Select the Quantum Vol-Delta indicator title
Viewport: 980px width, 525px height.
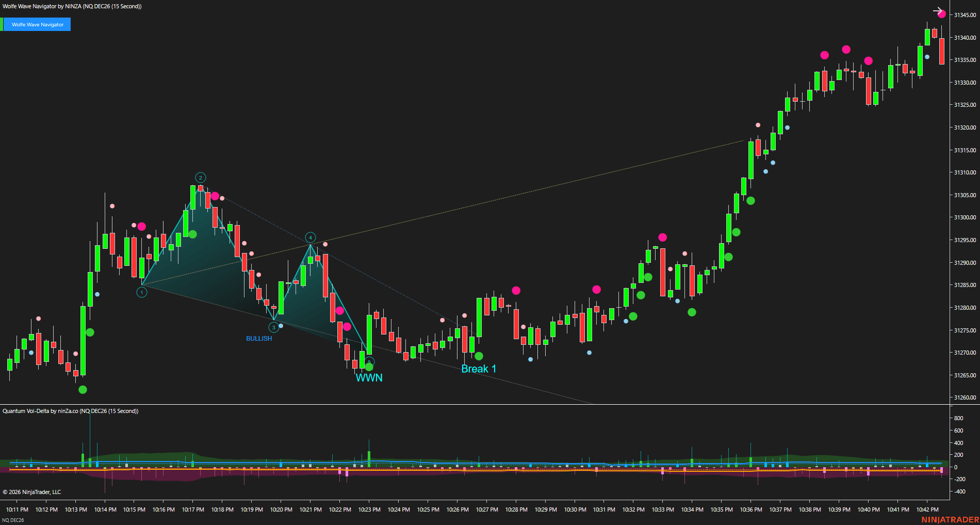[71, 411]
